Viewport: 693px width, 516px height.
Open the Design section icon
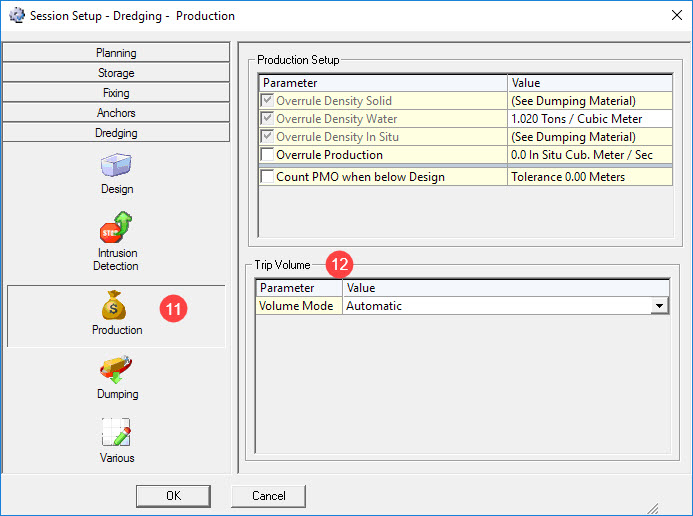116,166
